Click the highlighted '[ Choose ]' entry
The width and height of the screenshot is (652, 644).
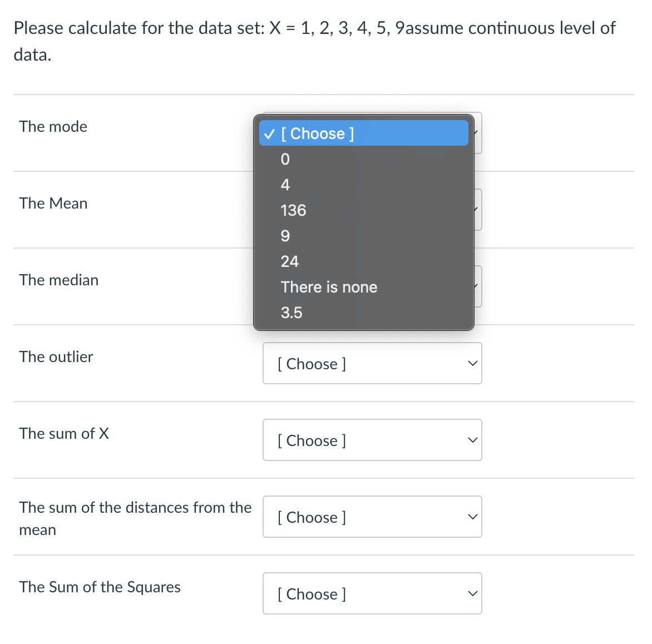click(318, 133)
